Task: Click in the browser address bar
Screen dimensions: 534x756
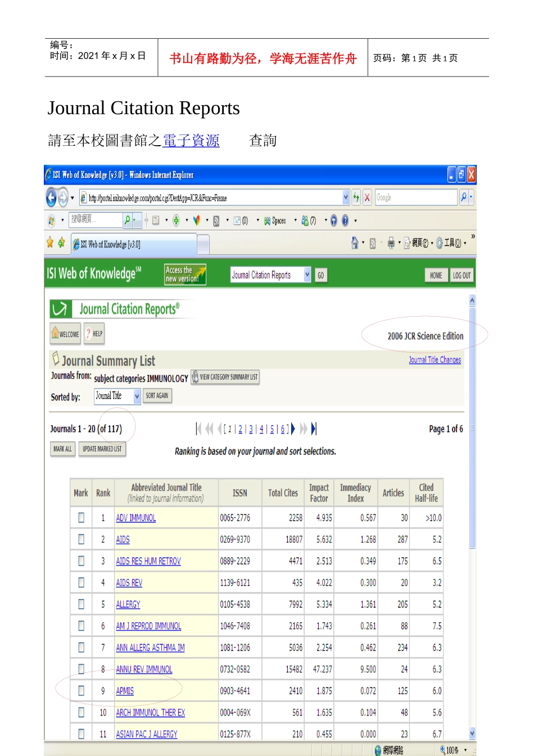Action: click(x=211, y=197)
